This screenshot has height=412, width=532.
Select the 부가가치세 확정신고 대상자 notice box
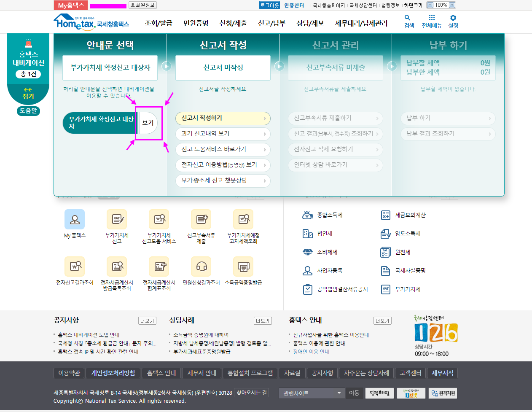pyautogui.click(x=110, y=67)
